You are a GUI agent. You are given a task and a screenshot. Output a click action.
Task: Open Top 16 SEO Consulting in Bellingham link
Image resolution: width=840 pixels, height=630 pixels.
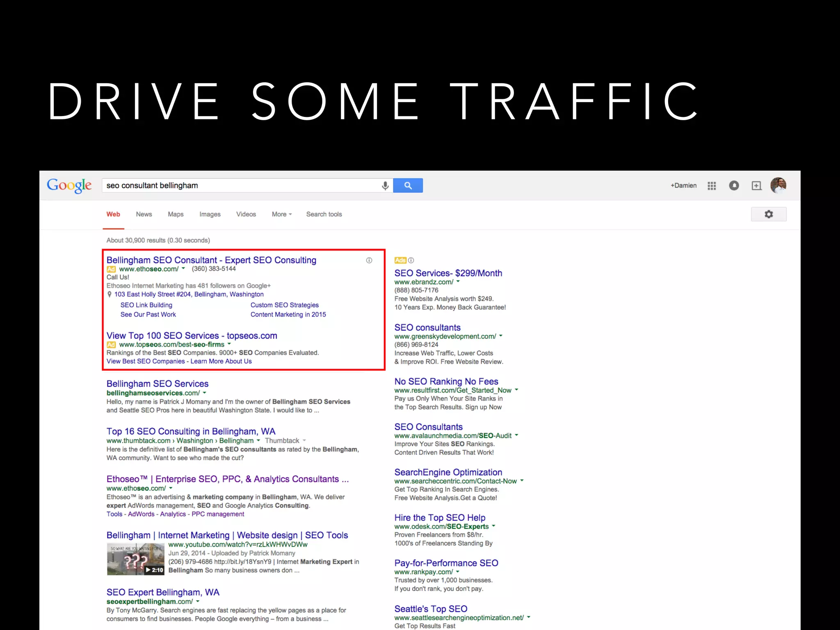click(x=191, y=431)
